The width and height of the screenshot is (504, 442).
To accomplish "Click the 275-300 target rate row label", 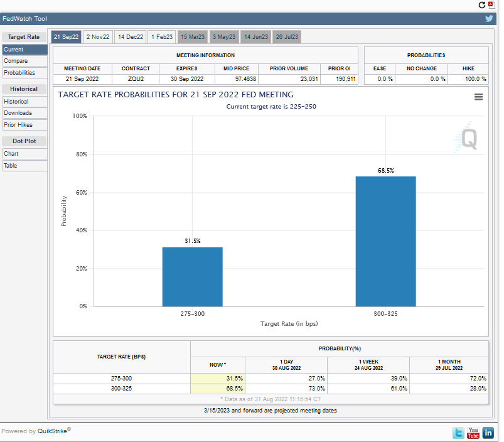I will (122, 379).
